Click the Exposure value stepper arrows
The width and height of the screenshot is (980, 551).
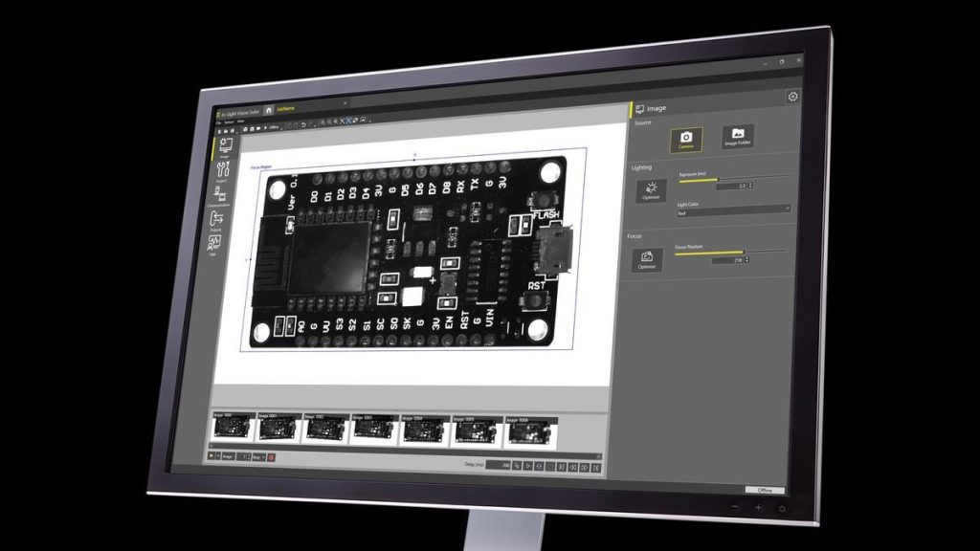click(x=750, y=186)
